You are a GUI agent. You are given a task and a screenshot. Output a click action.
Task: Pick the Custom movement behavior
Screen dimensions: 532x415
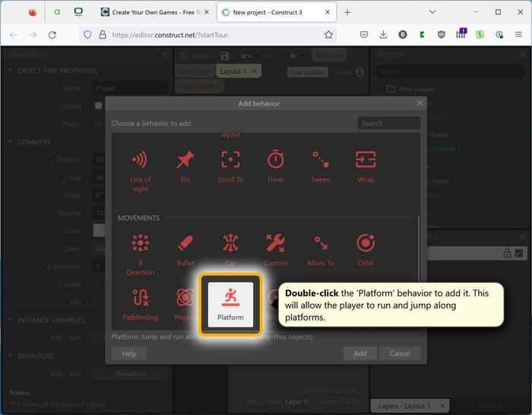275,250
